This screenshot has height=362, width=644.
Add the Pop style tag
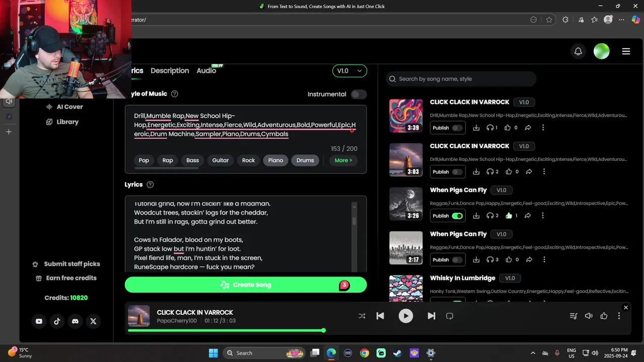(x=144, y=160)
